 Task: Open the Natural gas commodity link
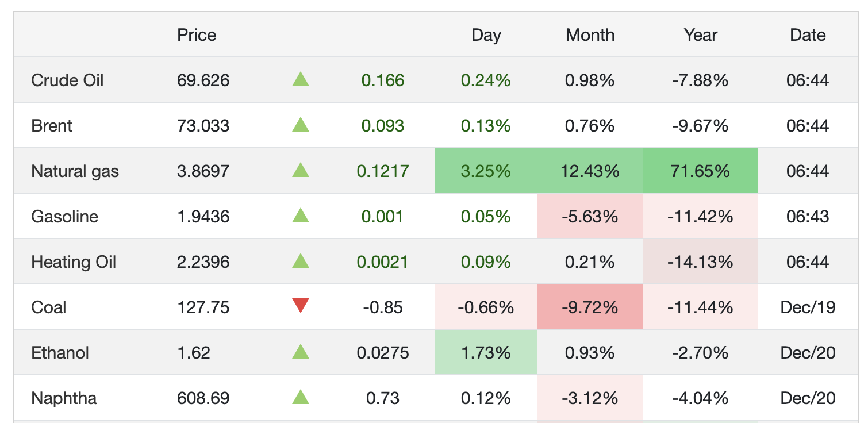coord(75,171)
